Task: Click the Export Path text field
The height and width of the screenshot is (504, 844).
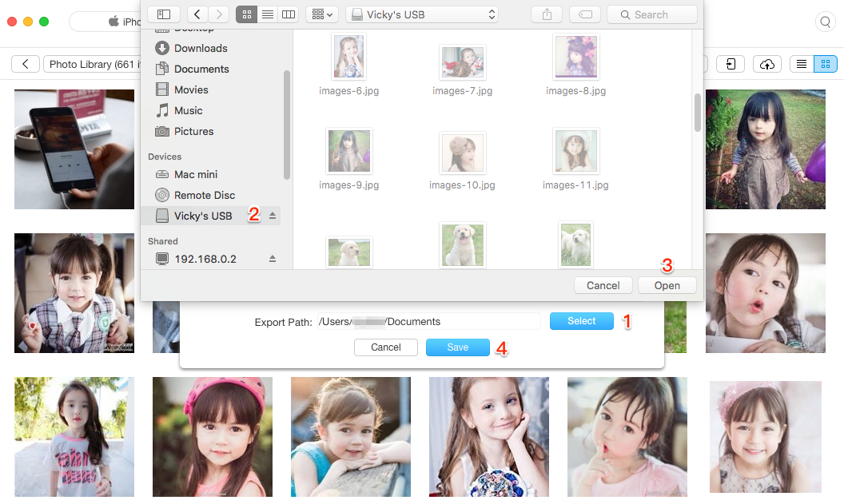Action: 428,322
